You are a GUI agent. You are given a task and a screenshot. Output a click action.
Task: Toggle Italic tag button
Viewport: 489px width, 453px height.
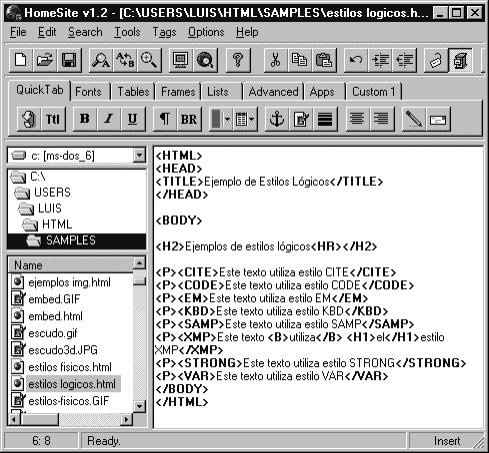click(109, 119)
